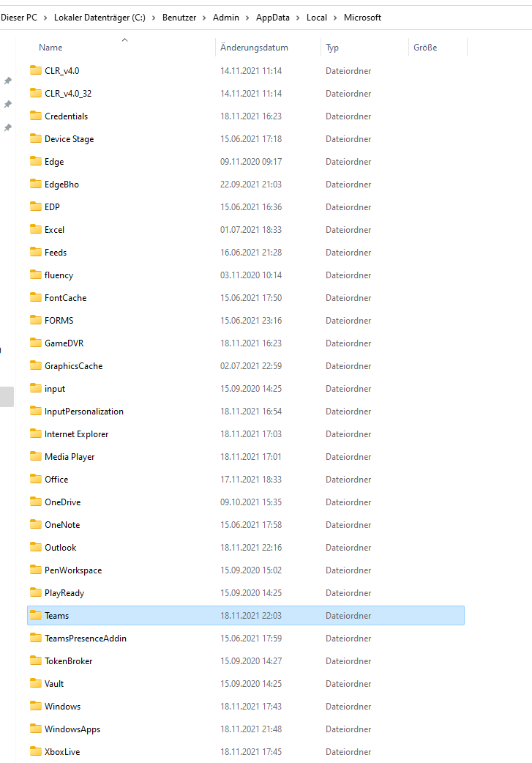Select the input folder icon
The image size is (532, 763).
click(36, 388)
